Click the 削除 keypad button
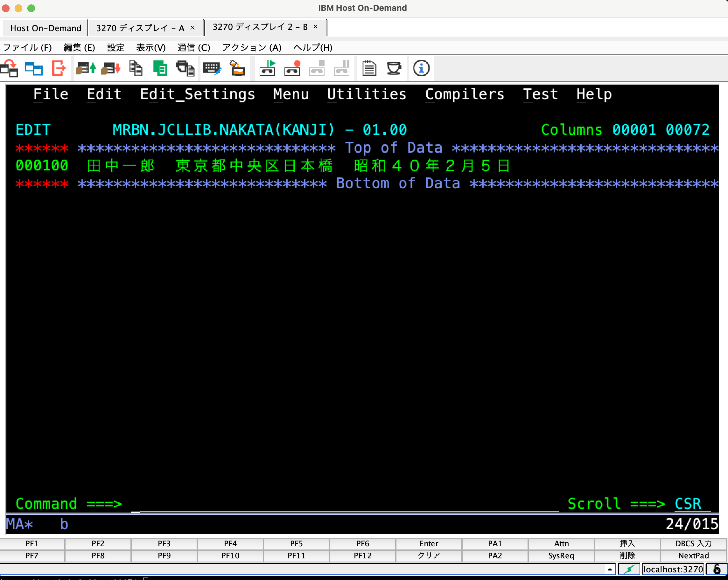728x580 pixels. coord(627,556)
